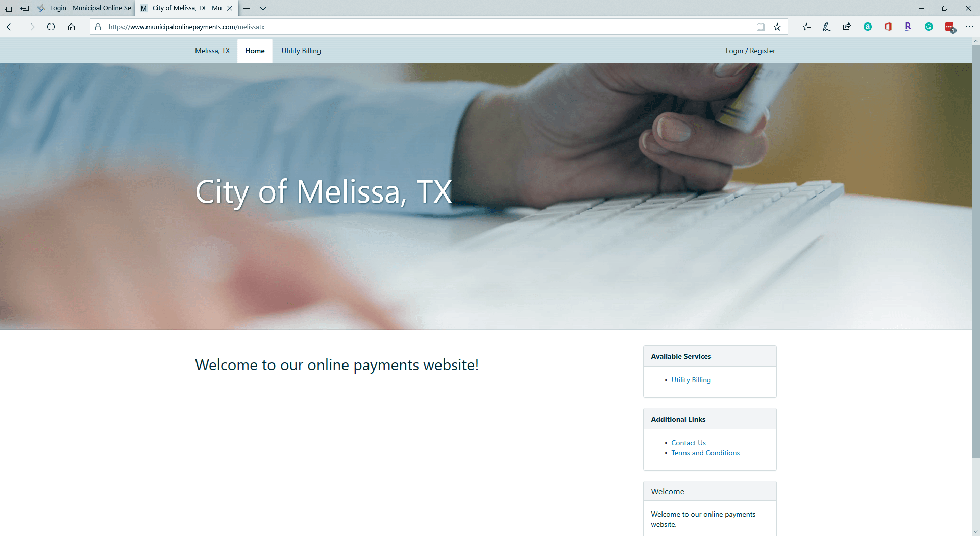Open the Utility Billing nav tab
980x536 pixels.
[x=301, y=51]
